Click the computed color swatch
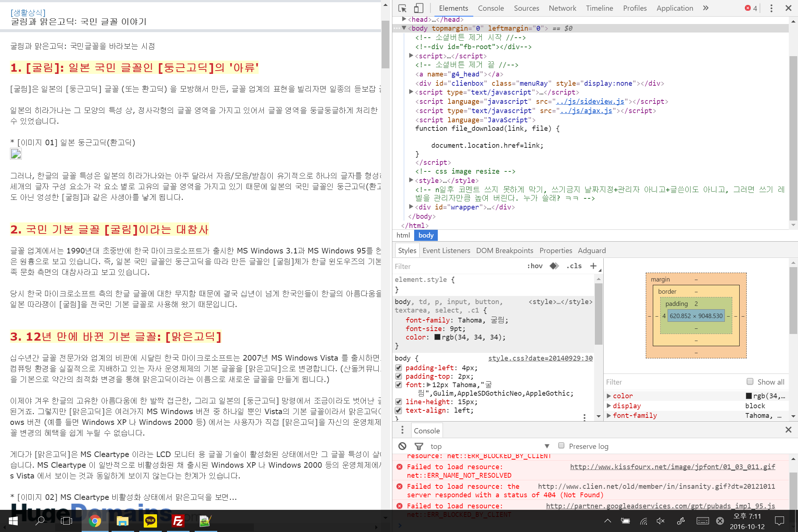This screenshot has width=798, height=532. coord(749,396)
